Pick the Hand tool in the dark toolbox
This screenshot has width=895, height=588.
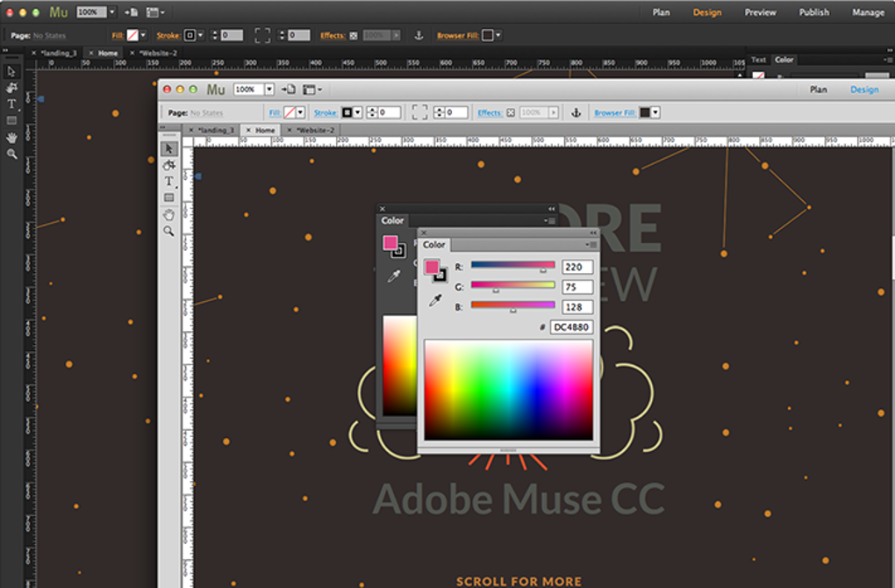[x=11, y=137]
